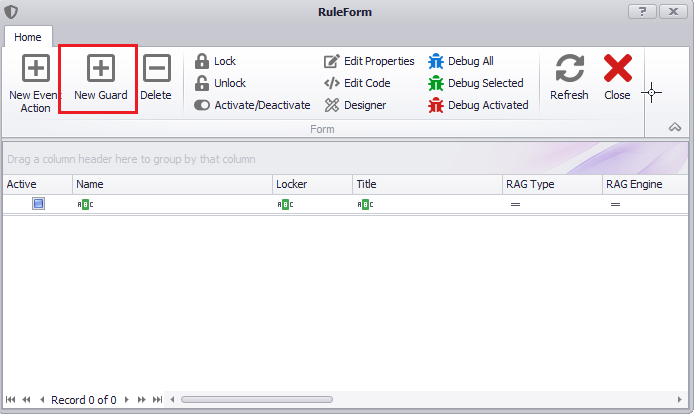Open Edit Properties
Viewport: 696px width, 416px height.
(x=369, y=61)
